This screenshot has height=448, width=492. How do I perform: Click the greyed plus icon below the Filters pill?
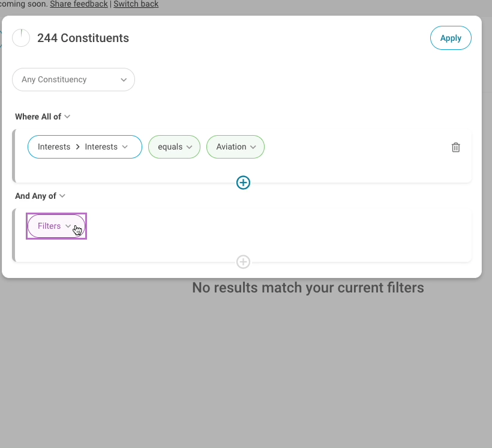point(243,262)
